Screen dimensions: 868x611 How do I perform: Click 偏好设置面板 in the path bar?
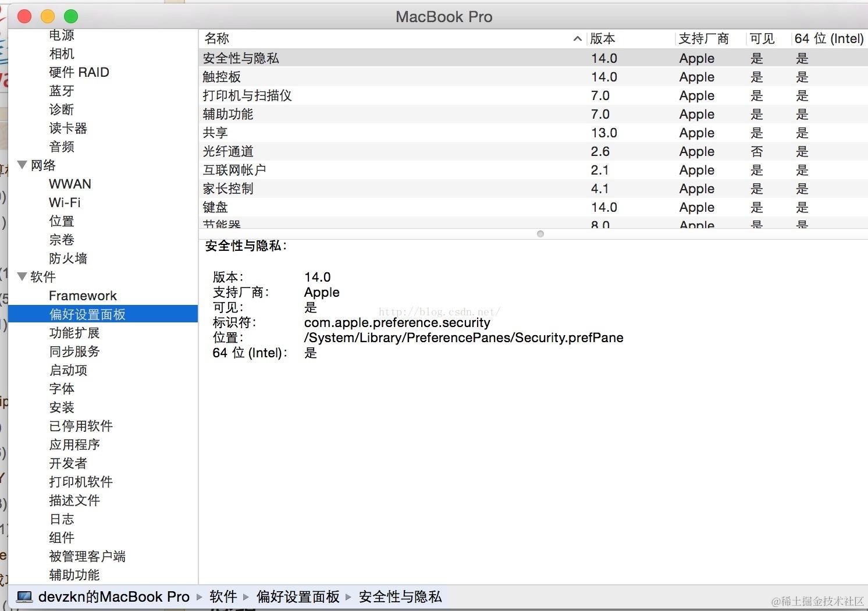pyautogui.click(x=298, y=597)
